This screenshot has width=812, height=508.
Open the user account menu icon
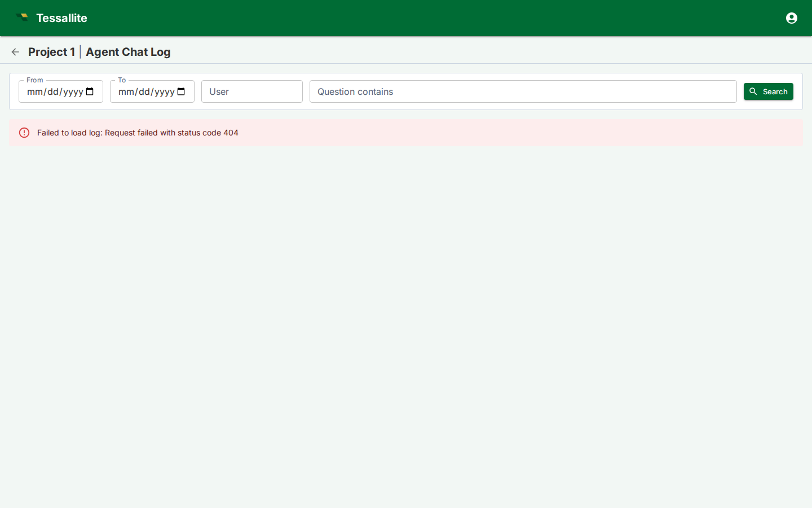click(792, 18)
